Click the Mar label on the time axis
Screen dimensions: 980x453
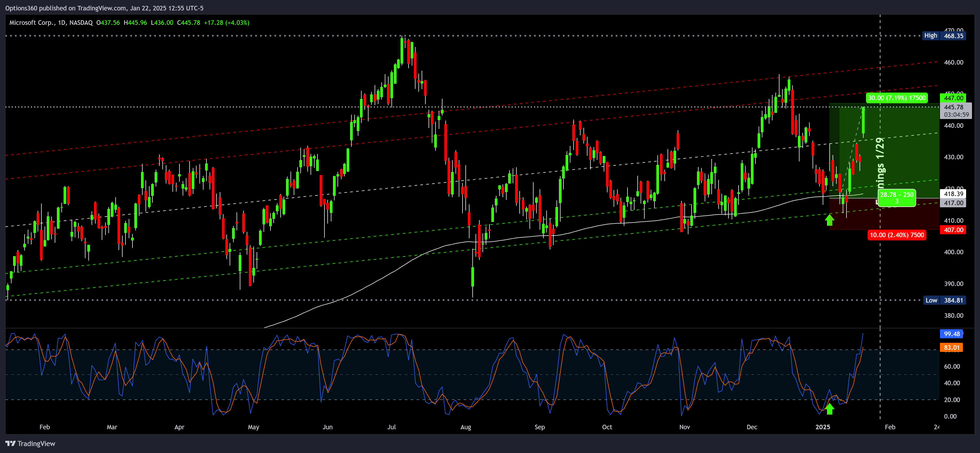(112, 427)
